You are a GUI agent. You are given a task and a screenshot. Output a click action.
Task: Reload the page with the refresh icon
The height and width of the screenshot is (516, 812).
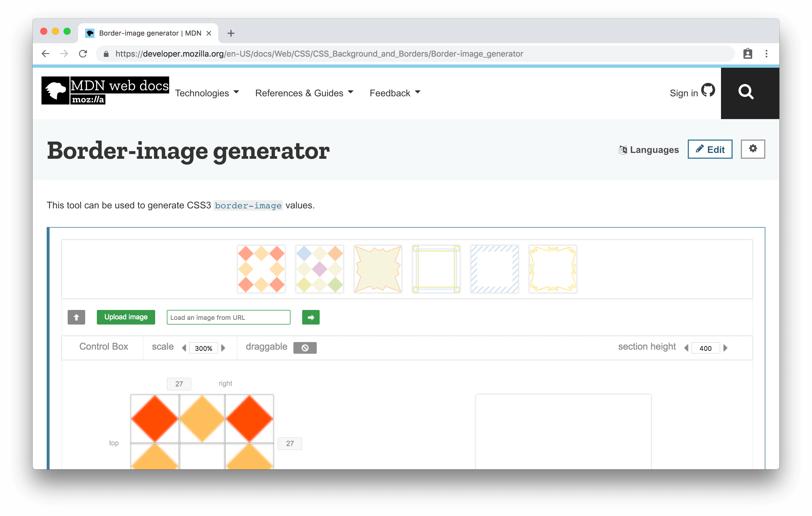coord(83,54)
